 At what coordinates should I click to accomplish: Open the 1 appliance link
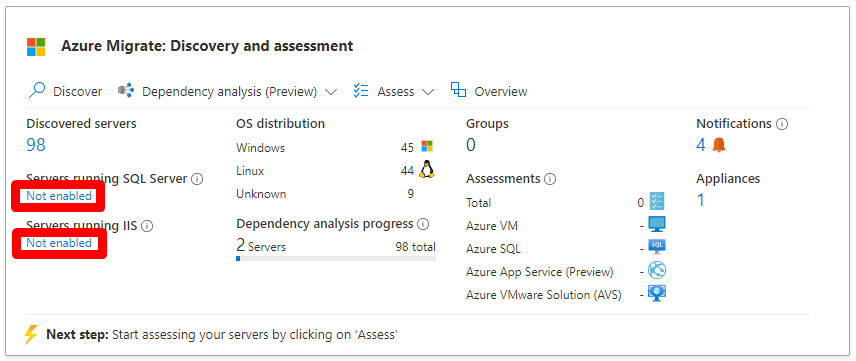pyautogui.click(x=701, y=200)
